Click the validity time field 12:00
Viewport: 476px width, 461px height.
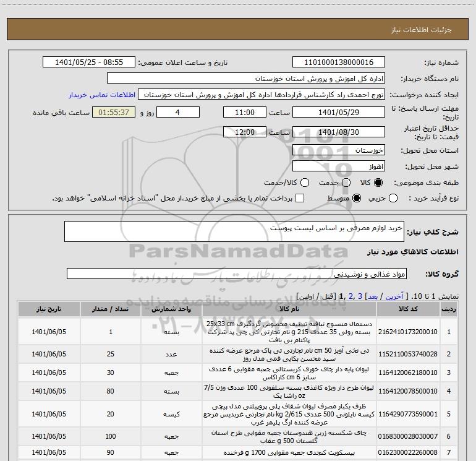[x=245, y=132]
